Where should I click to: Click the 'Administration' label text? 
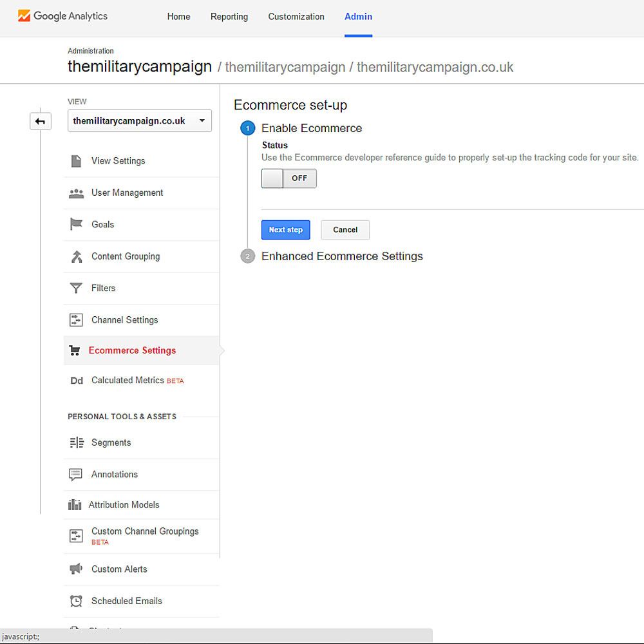[x=91, y=51]
